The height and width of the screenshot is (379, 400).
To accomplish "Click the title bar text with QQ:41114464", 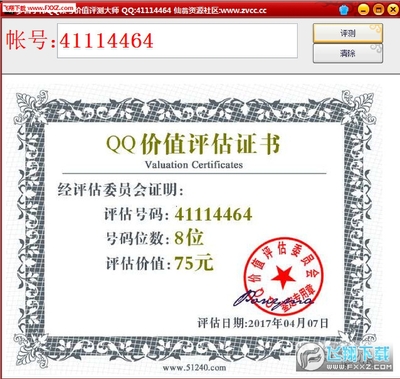I will tap(146, 10).
